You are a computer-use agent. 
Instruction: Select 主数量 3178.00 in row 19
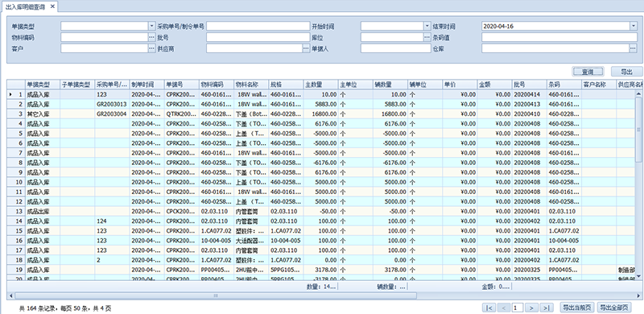(320, 270)
